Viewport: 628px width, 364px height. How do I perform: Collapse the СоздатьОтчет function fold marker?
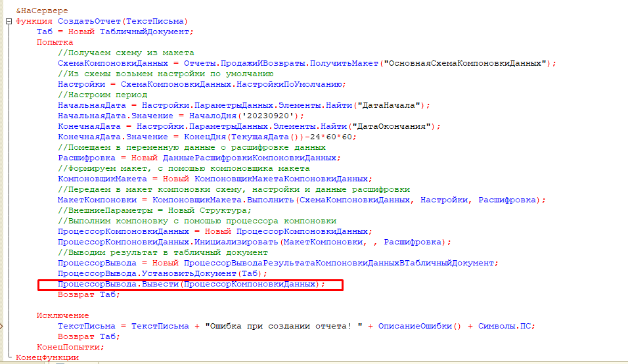point(9,21)
